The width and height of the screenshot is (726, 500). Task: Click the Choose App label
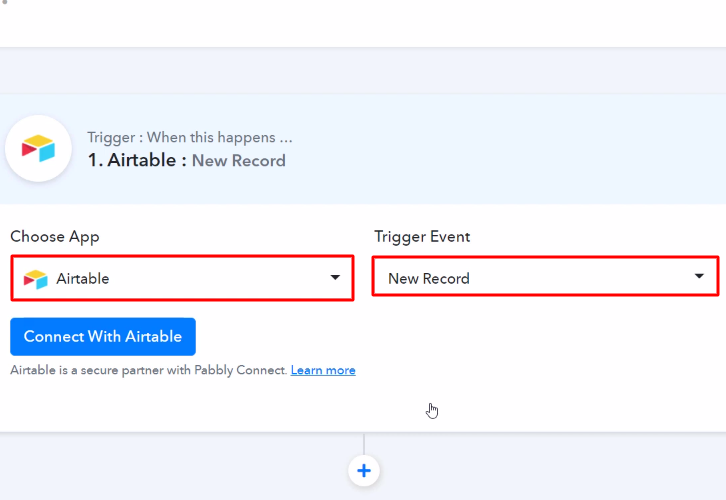55,237
